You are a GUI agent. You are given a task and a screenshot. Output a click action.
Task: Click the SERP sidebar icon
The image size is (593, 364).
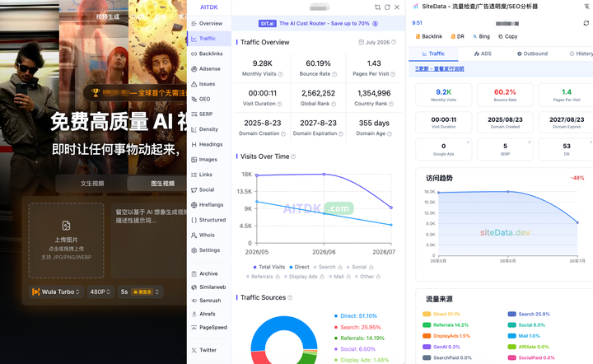tap(194, 114)
